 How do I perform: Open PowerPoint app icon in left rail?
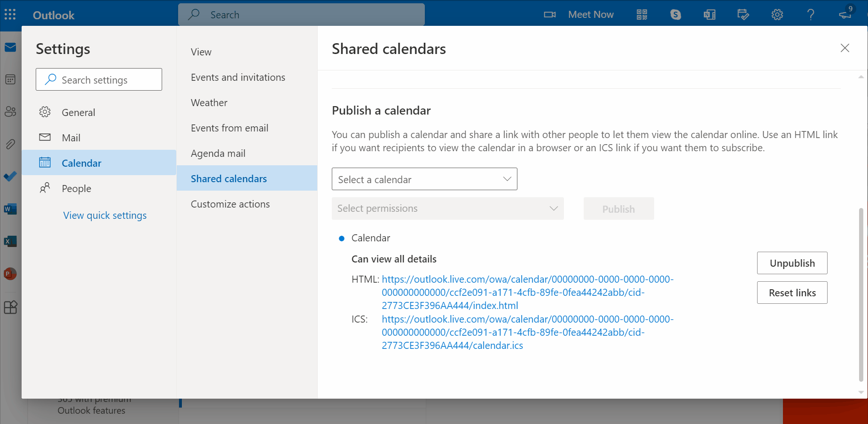click(x=10, y=274)
